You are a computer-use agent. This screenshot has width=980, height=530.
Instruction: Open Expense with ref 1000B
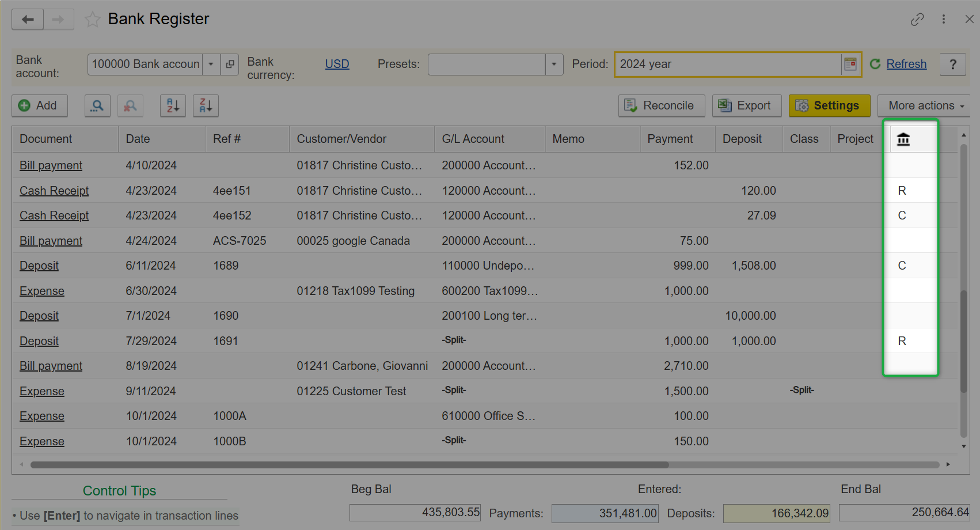[x=42, y=442]
